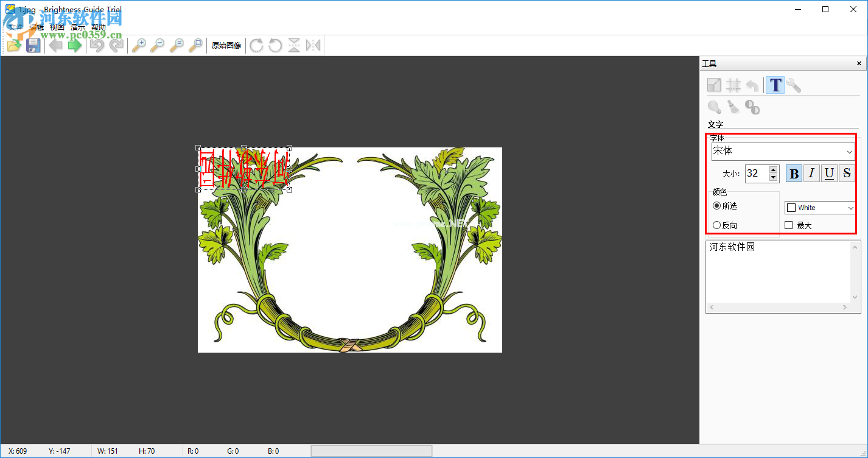Select the 反向 color radio option
The image size is (868, 458).
pos(717,225)
